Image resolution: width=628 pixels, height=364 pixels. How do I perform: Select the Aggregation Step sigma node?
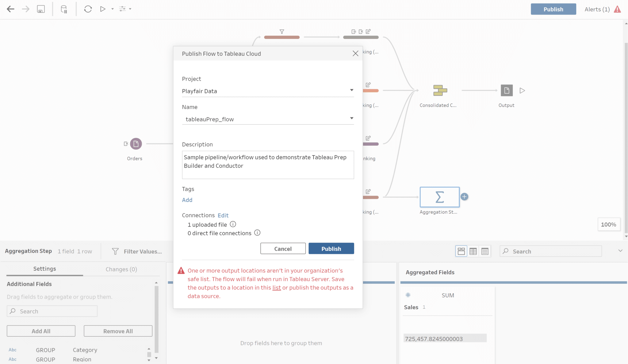[439, 197]
